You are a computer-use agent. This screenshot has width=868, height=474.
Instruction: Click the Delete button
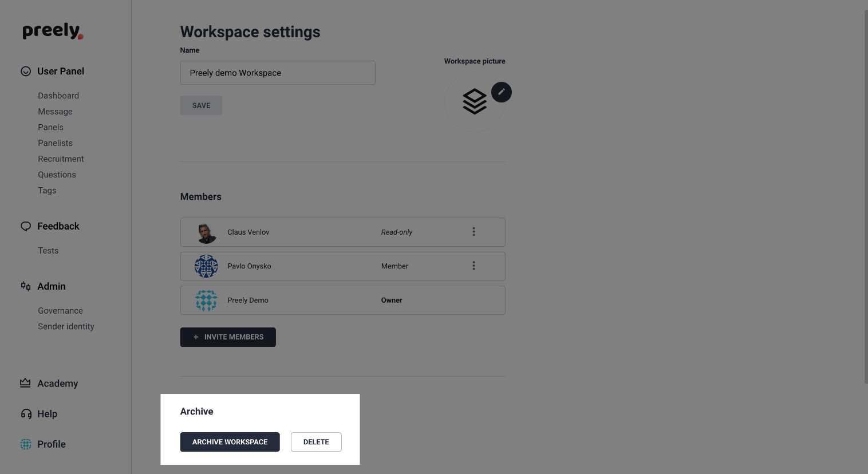click(316, 442)
